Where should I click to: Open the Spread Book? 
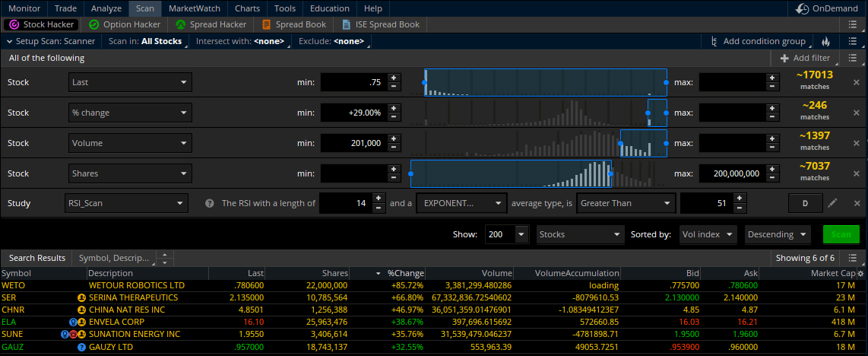point(293,24)
